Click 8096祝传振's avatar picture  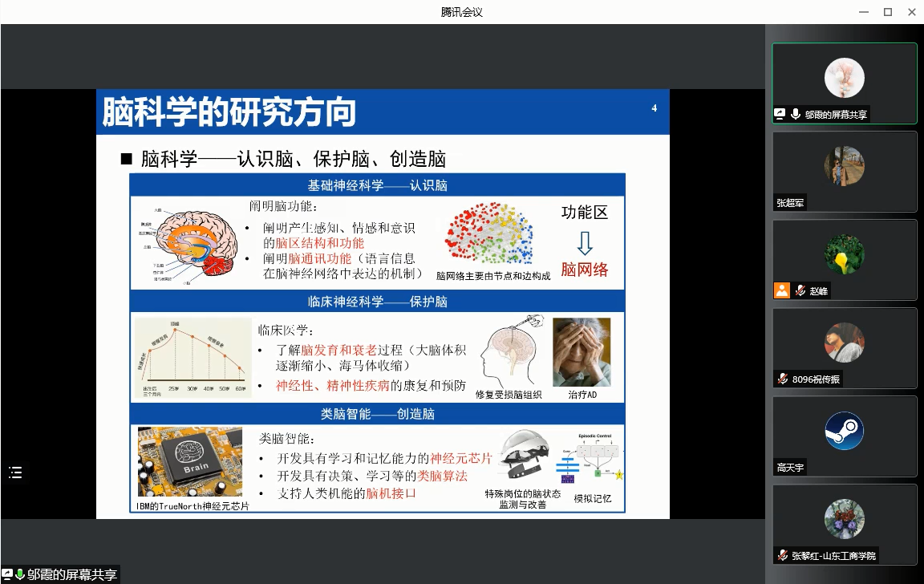point(844,343)
